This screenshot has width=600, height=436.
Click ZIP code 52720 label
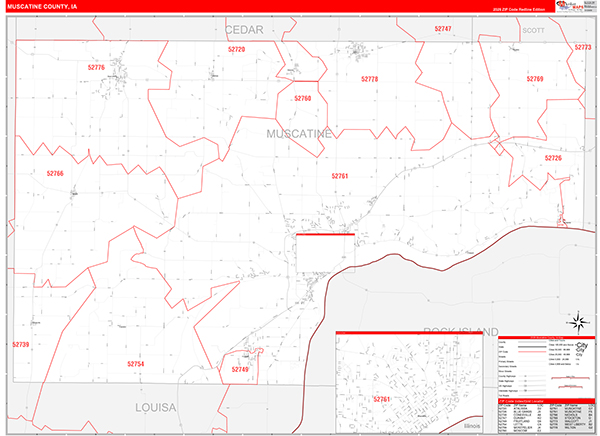[236, 49]
